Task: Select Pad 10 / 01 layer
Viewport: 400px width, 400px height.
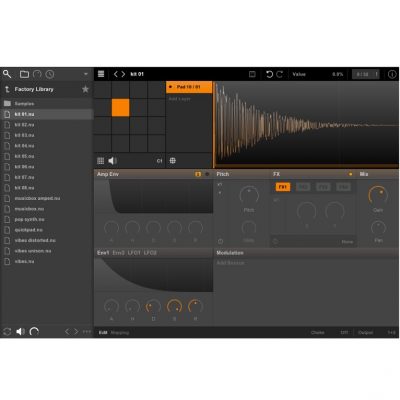Action: point(189,87)
